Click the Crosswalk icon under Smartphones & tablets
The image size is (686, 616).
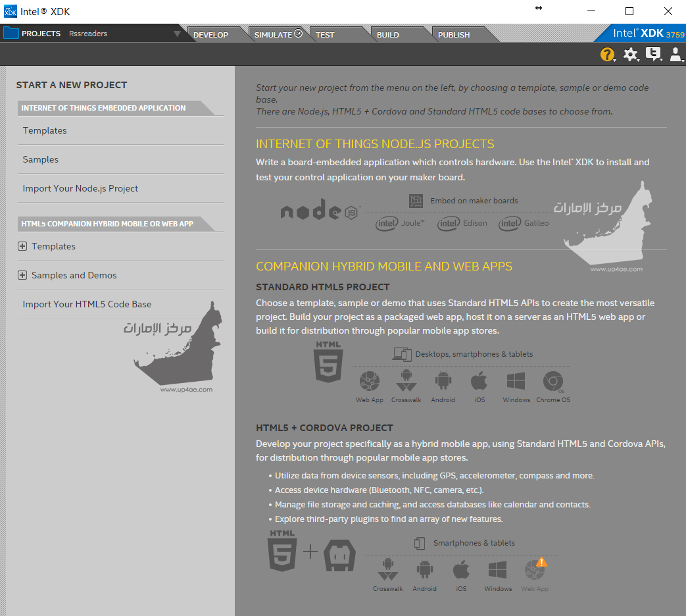[x=388, y=569]
